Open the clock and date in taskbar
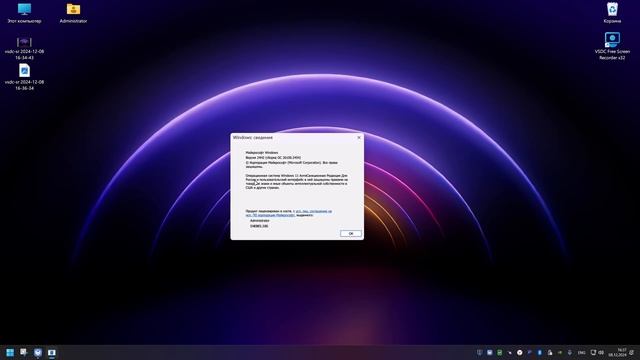640x360 pixels. 618,353
